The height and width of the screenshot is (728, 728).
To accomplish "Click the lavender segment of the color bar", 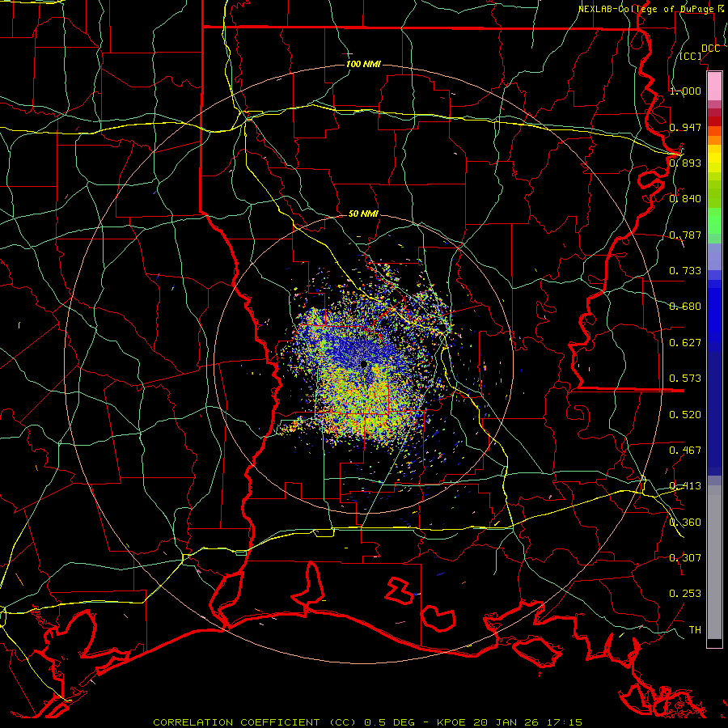I will (714, 256).
